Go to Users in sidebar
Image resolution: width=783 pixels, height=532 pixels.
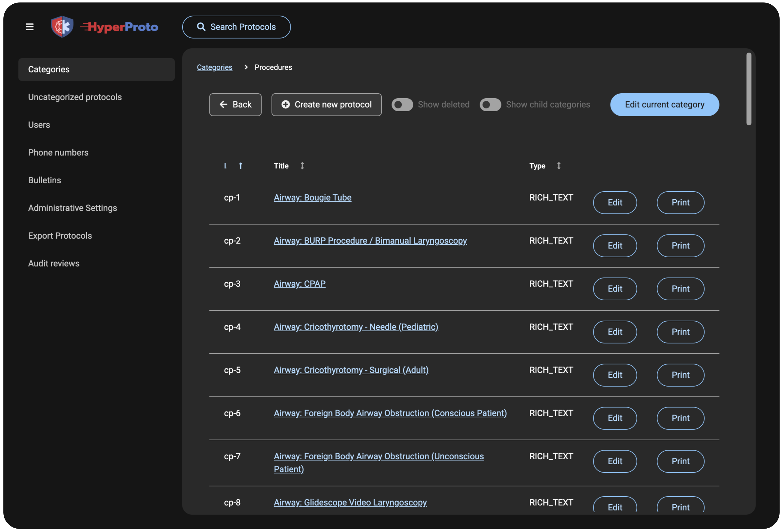(x=96, y=125)
